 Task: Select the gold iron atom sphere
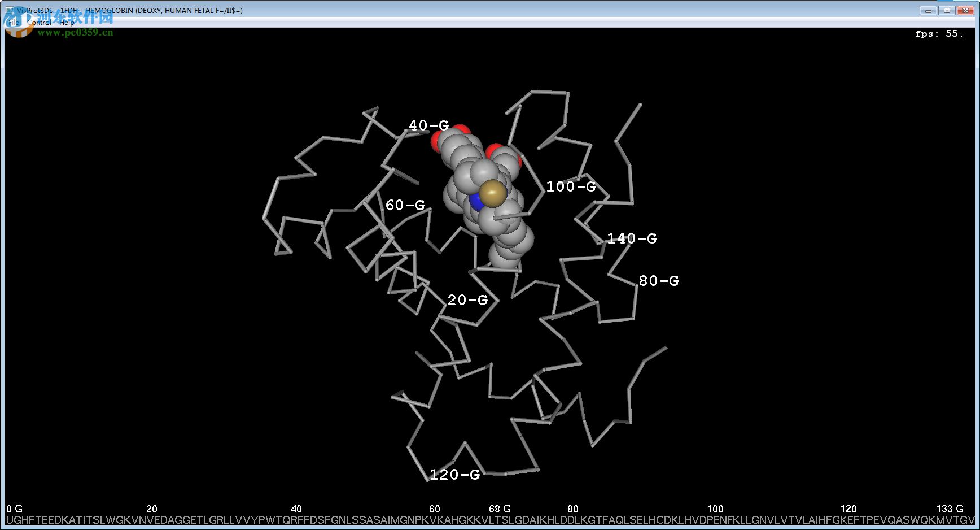coord(493,193)
